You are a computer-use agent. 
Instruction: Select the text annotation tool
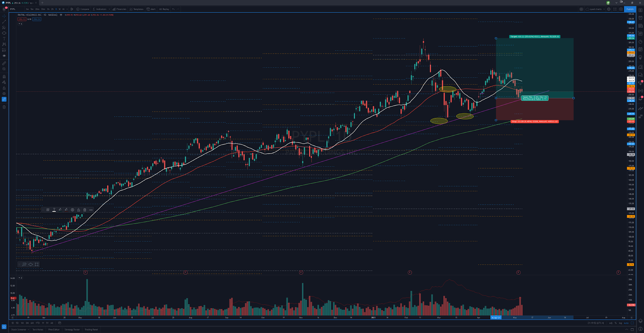click(x=4, y=39)
